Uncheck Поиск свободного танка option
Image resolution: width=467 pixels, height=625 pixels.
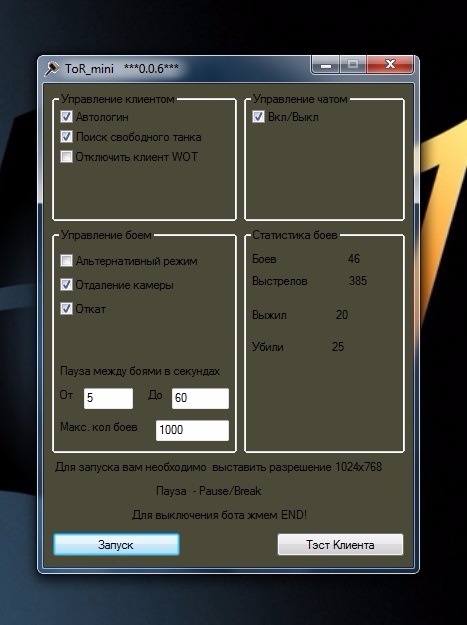click(66, 137)
